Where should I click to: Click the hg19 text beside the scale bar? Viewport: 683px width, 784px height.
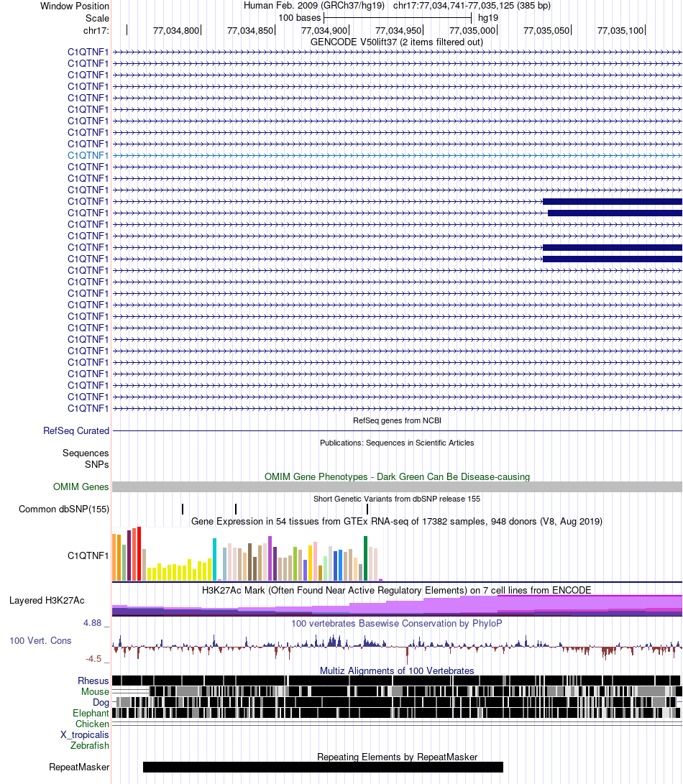tap(488, 18)
